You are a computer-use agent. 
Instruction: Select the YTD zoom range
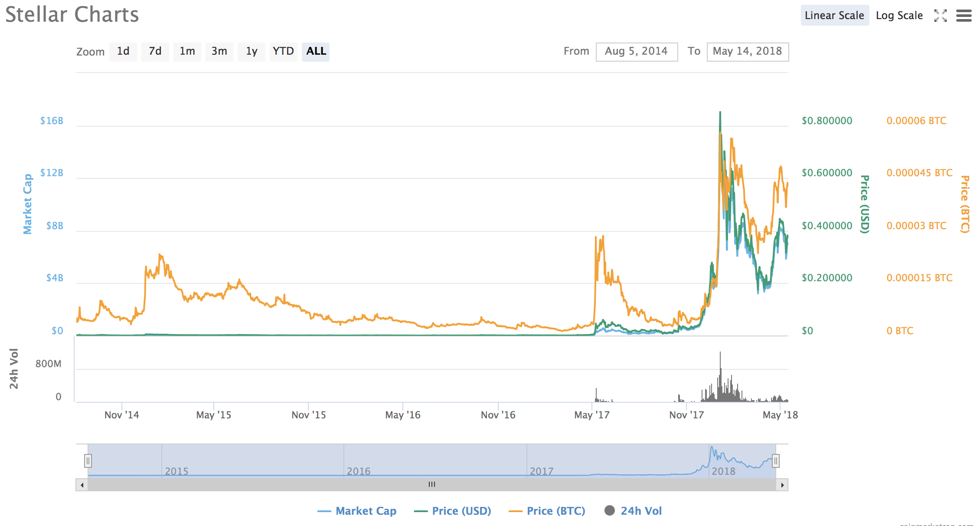pos(283,52)
